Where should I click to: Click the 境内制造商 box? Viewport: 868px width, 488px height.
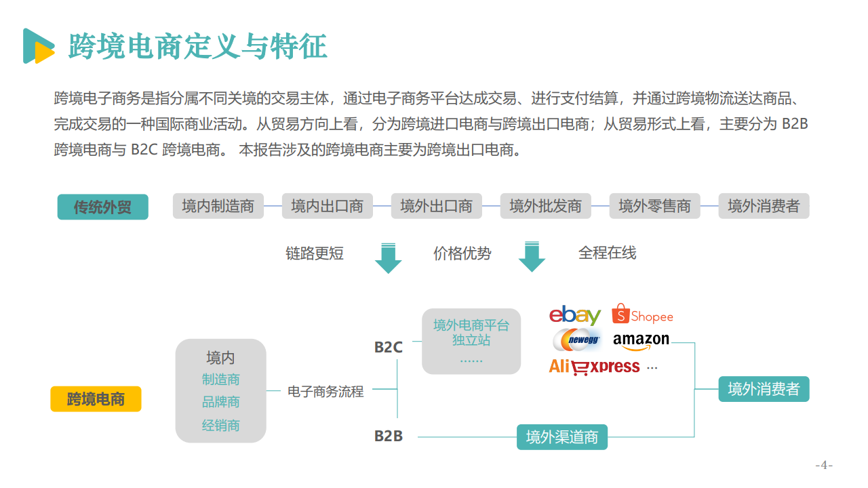coord(218,206)
